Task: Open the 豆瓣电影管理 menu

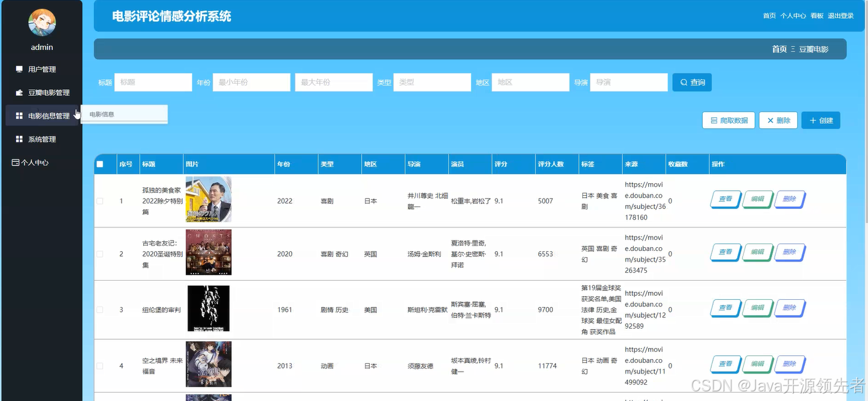Action: pos(42,92)
